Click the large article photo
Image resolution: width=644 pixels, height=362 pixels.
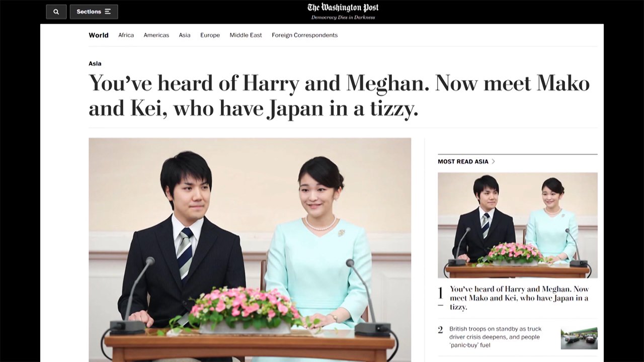[x=250, y=249]
